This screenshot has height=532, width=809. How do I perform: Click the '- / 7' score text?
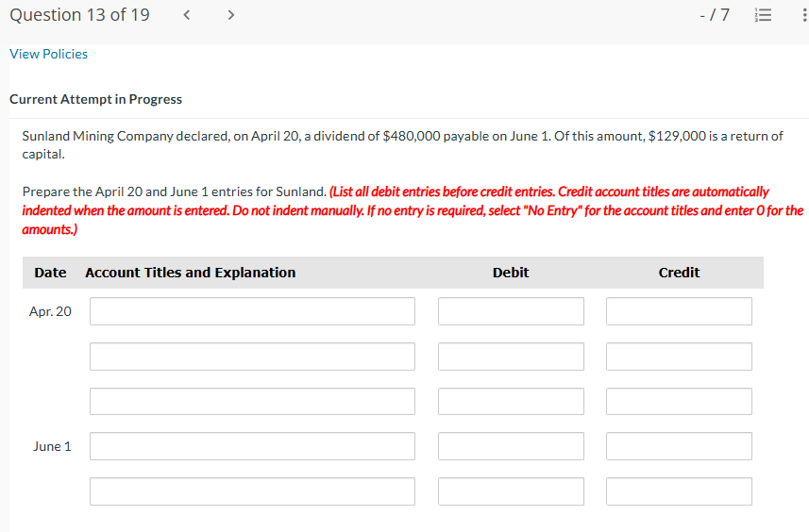(x=715, y=15)
